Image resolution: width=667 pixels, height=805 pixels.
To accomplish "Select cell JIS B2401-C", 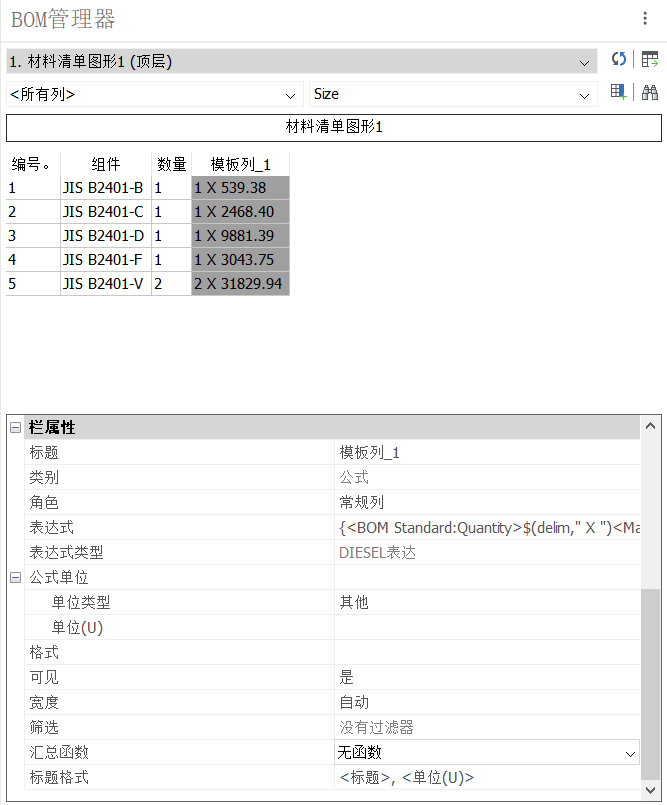I will [106, 212].
